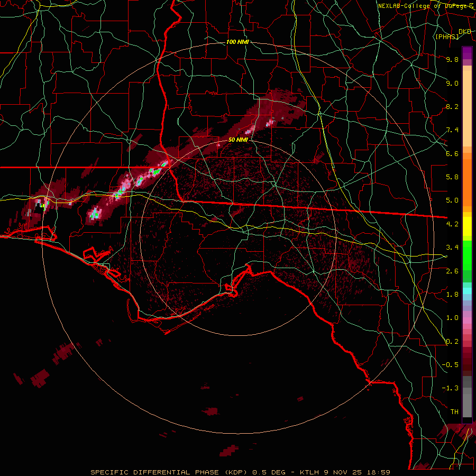476x476 pixels.
Task: Click the "-1.3" scale value
Action: point(450,388)
